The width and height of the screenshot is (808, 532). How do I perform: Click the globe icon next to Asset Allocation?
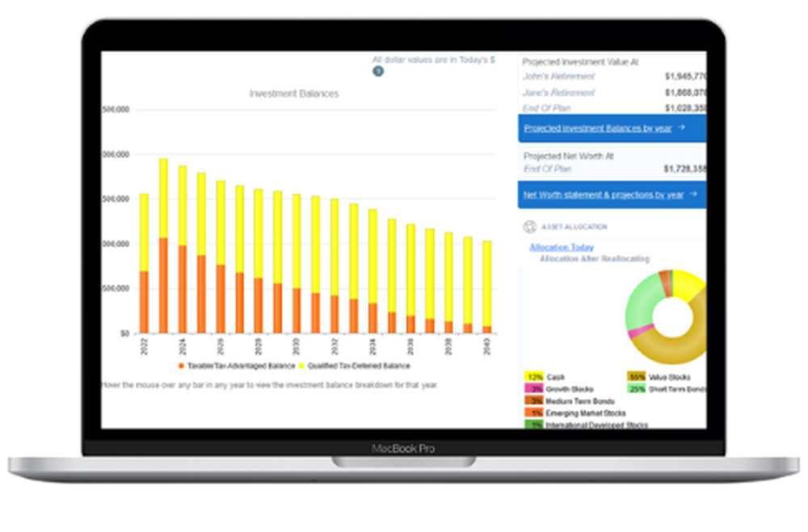[529, 227]
